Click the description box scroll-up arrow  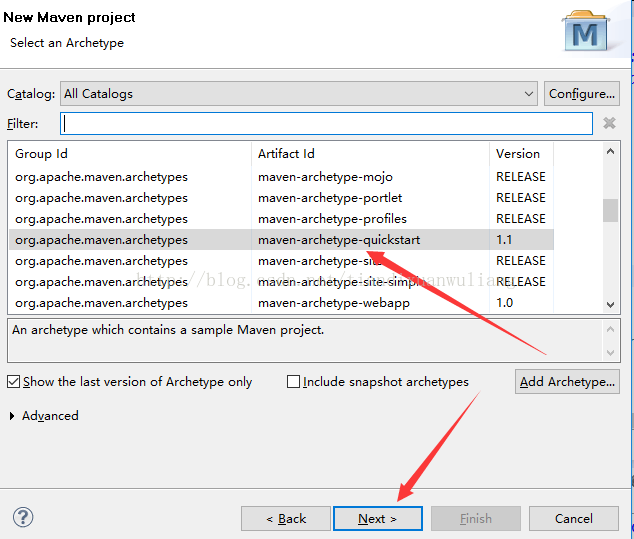(x=611, y=329)
